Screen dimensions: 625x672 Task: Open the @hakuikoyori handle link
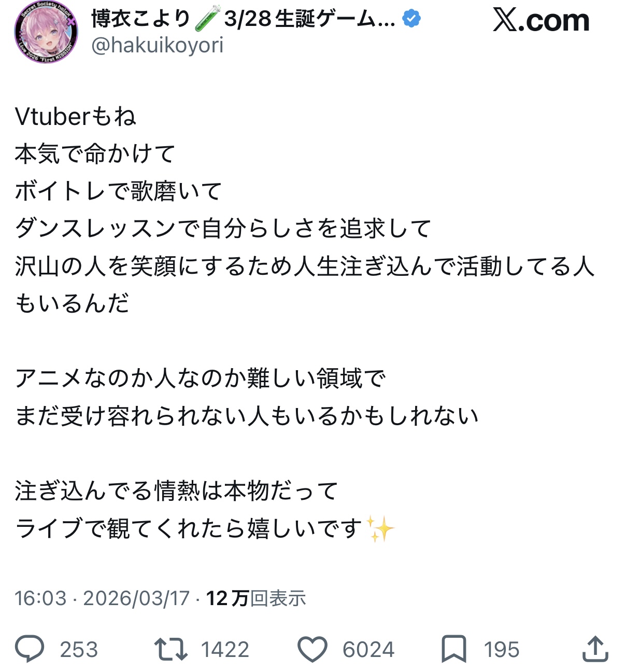tap(157, 46)
